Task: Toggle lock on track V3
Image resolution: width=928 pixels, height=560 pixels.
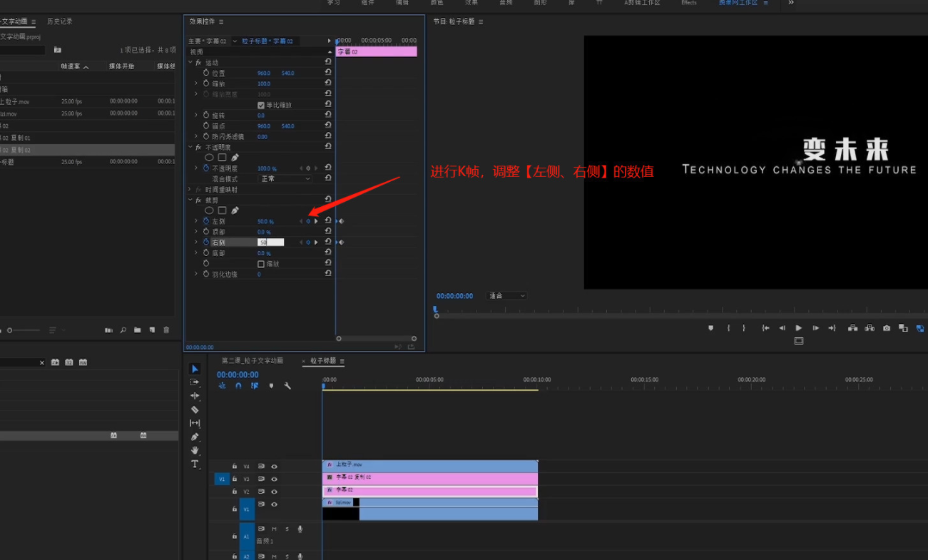Action: coord(235,479)
